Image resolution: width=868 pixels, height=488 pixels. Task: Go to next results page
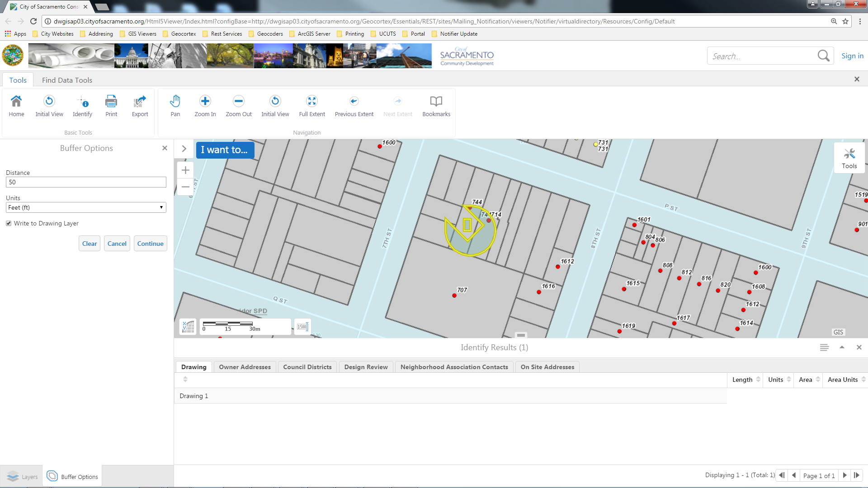pos(844,475)
